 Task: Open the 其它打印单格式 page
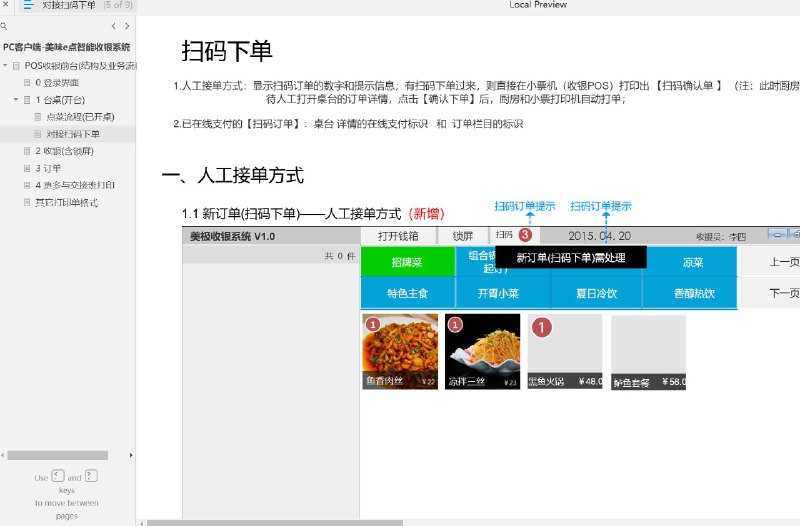point(66,203)
